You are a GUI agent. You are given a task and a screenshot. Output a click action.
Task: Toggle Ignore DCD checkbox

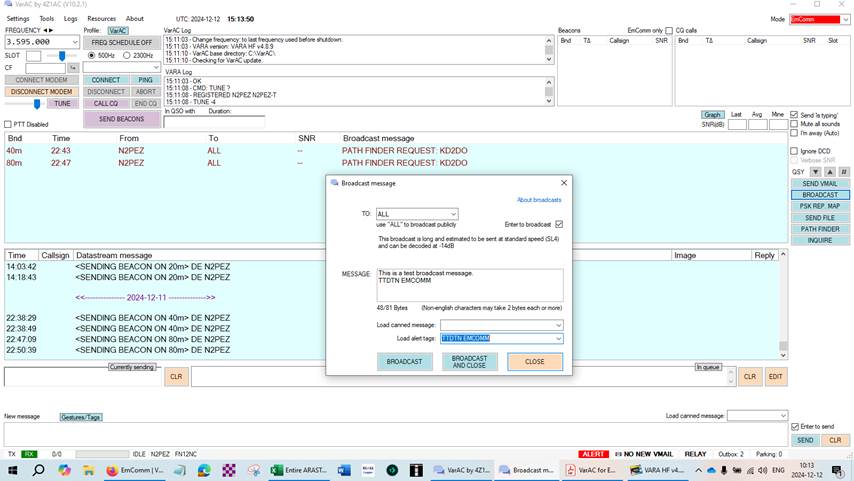(794, 151)
